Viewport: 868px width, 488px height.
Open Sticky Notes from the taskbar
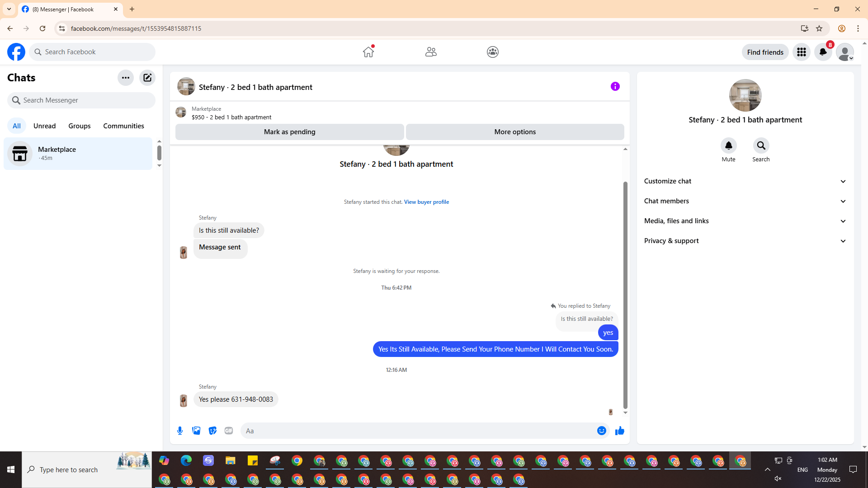(253, 460)
